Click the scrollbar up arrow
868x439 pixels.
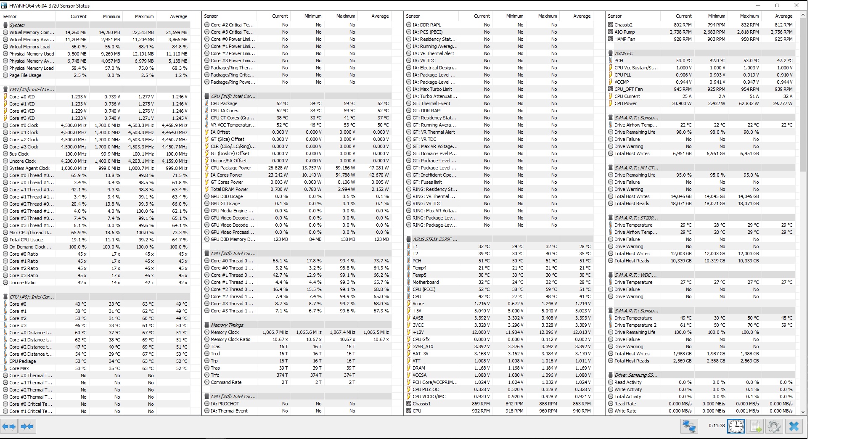(x=803, y=15)
